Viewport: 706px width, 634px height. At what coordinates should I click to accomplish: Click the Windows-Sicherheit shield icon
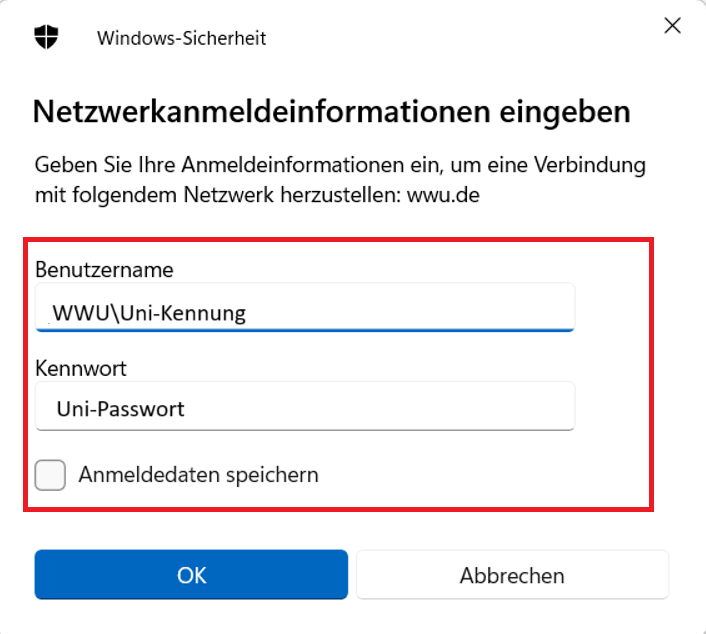[x=46, y=38]
